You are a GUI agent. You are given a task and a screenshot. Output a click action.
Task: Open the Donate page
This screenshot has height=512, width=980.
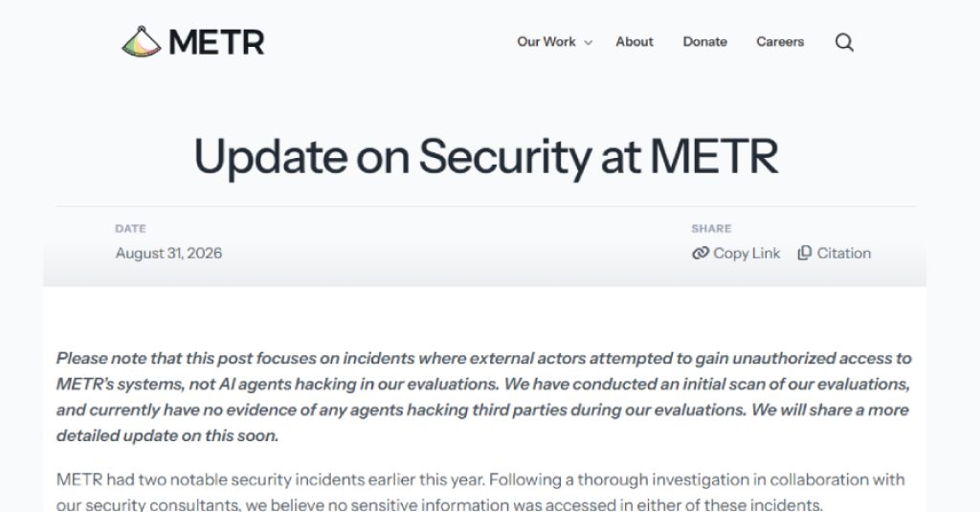coord(704,42)
